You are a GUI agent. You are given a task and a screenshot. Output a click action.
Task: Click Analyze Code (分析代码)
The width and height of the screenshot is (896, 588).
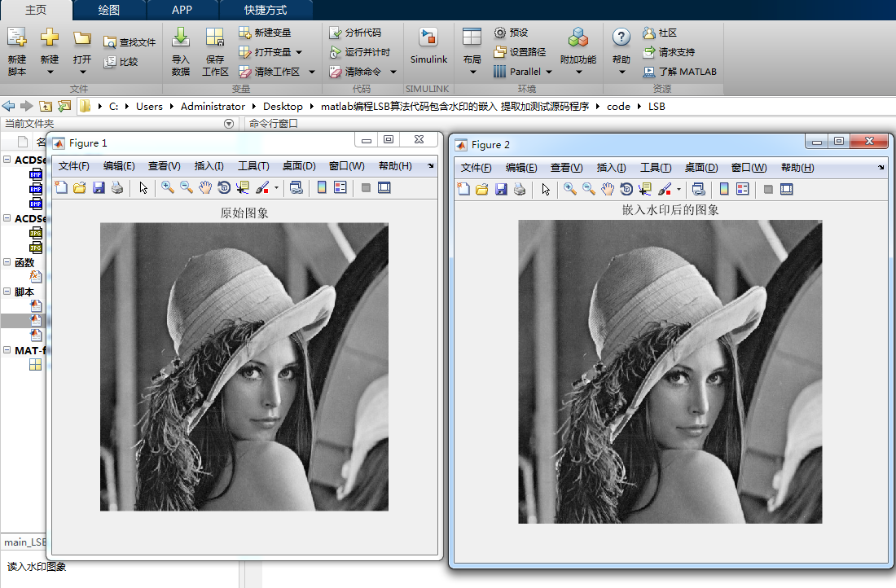355,33
